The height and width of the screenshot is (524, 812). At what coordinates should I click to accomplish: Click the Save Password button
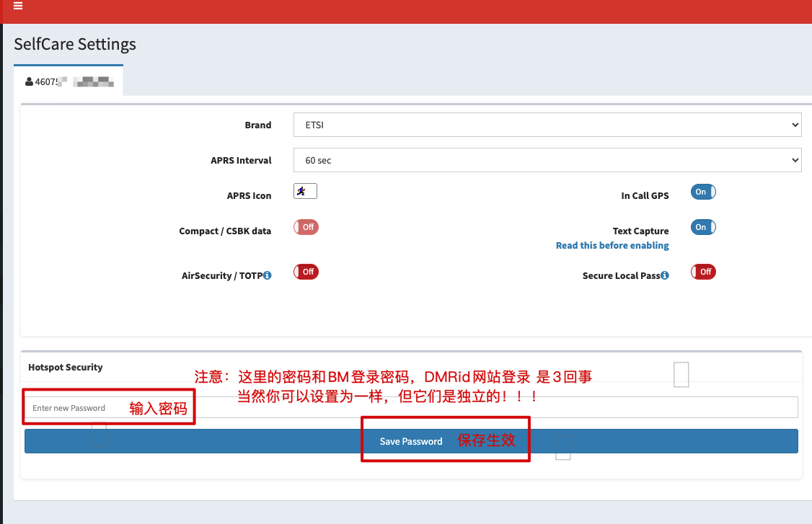coord(411,441)
